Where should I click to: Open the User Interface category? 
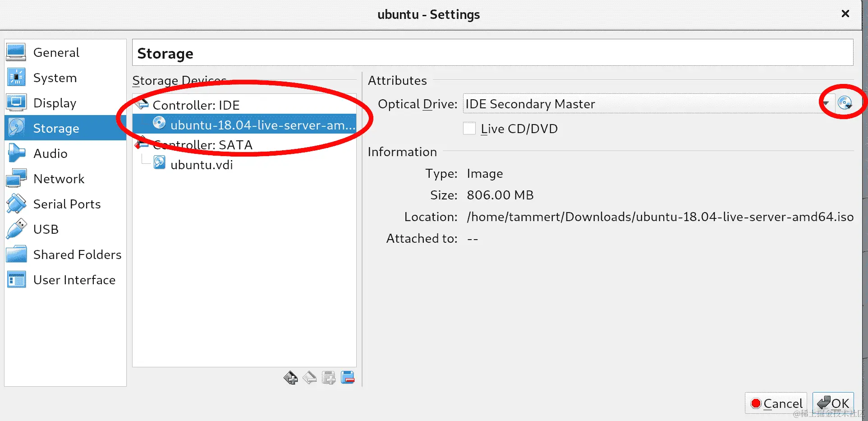[x=65, y=280]
